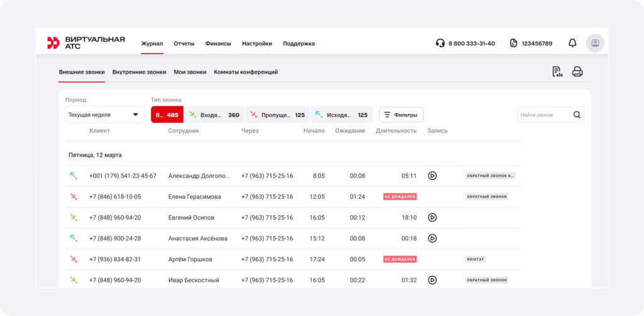644x316 pixels.
Task: Click the Ожидание column header
Action: [350, 131]
